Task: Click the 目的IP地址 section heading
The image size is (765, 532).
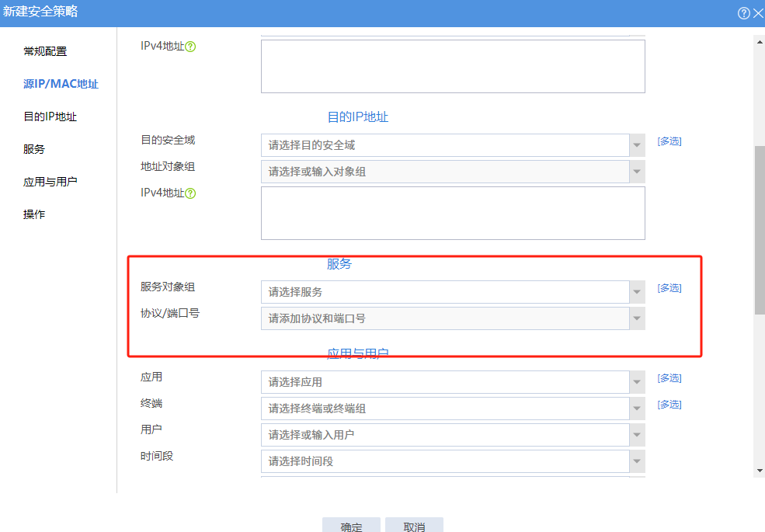Action: 357,117
